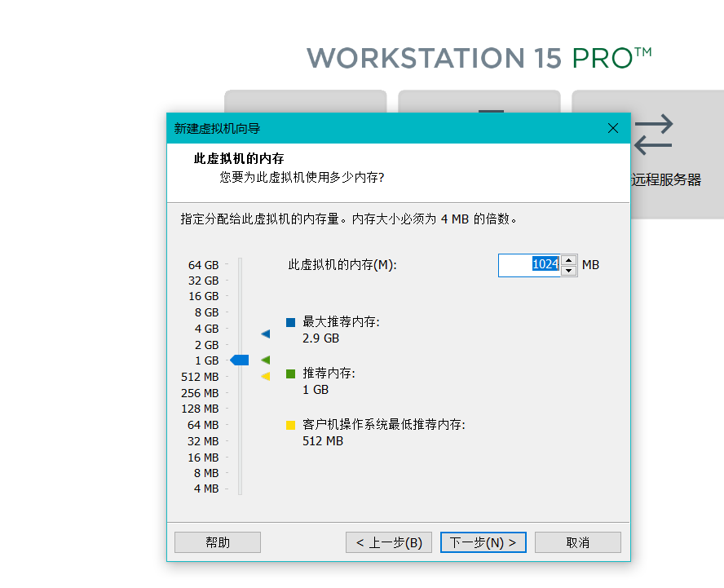Click the 此虚拟机的内存(M): label

[342, 265]
